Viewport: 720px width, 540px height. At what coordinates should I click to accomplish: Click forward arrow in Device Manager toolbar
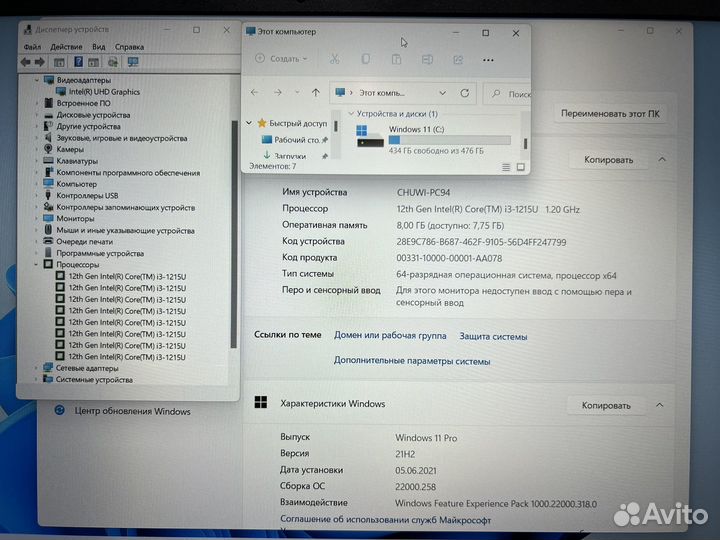click(40, 62)
